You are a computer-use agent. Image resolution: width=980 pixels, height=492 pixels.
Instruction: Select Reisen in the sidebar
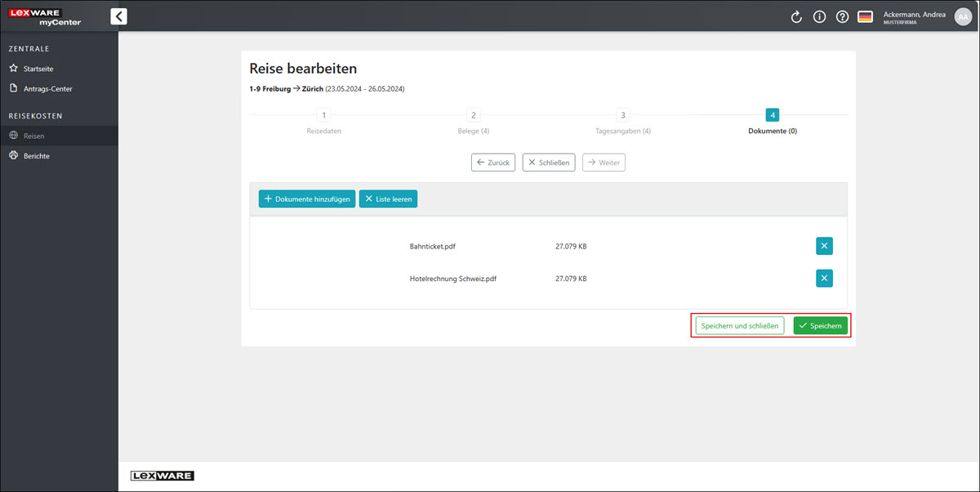click(34, 136)
